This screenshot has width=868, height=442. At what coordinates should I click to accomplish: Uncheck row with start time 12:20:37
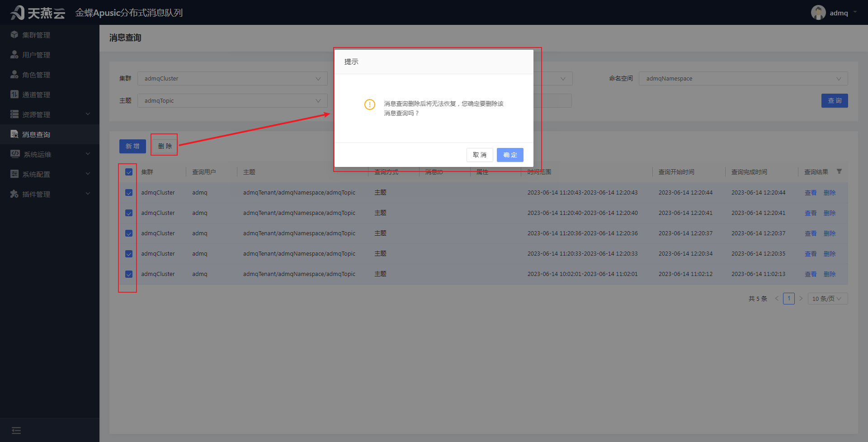[x=129, y=233]
